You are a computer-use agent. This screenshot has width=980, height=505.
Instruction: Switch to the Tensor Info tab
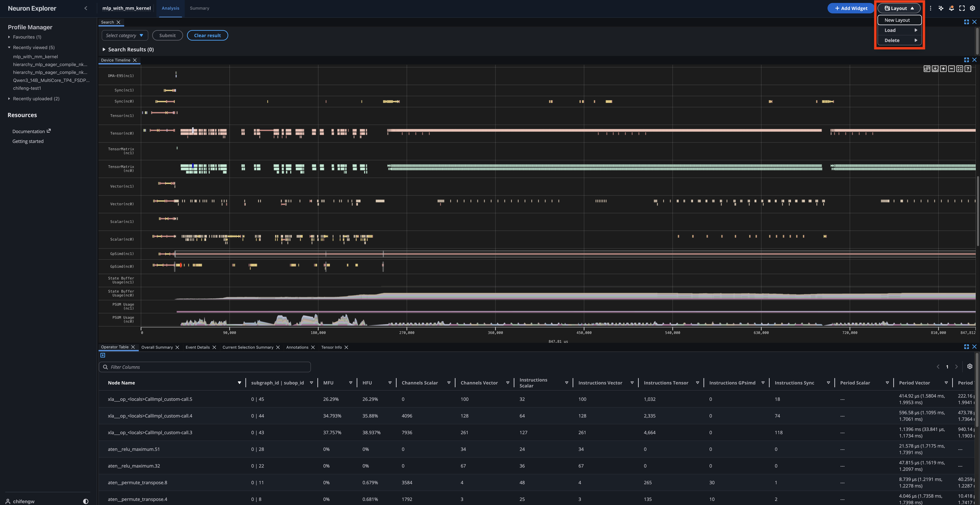(331, 347)
